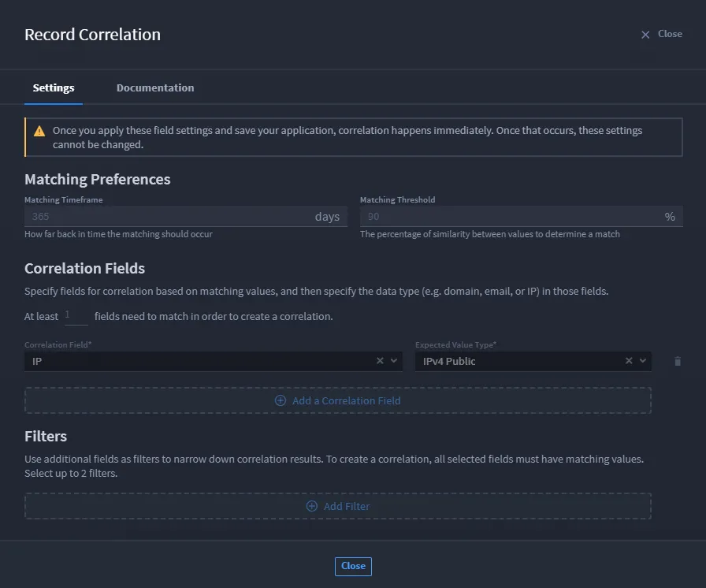Click the yellow warning triangle icon
Viewport: 706px width, 588px height.
tap(39, 131)
